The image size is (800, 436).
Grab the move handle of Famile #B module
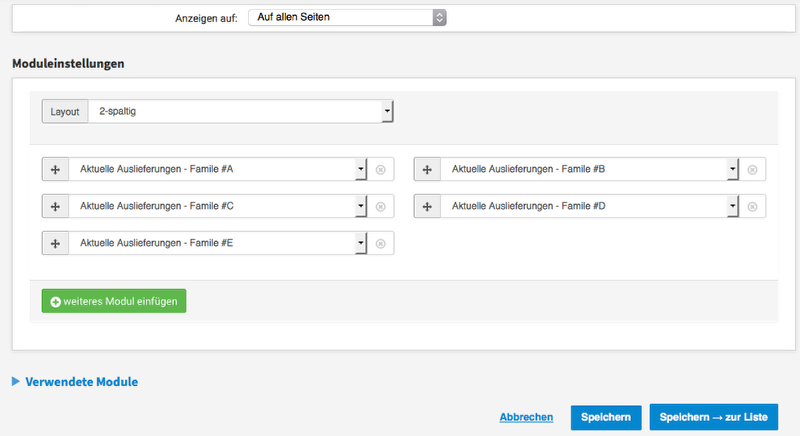point(427,169)
